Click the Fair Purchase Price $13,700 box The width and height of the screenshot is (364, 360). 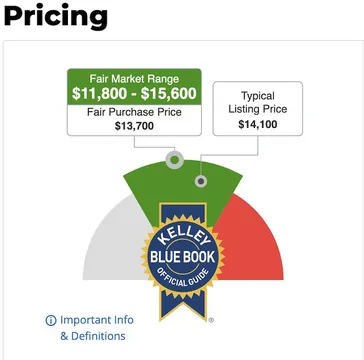(134, 120)
